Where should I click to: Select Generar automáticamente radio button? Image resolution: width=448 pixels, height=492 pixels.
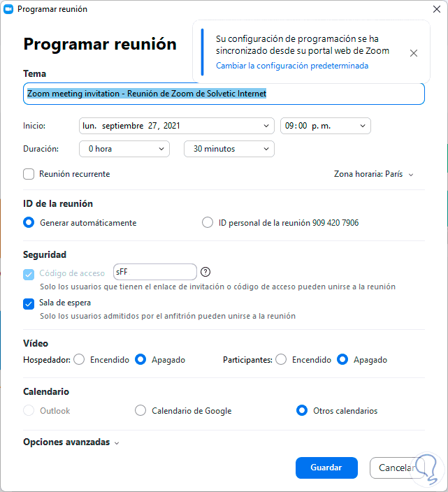click(x=29, y=223)
